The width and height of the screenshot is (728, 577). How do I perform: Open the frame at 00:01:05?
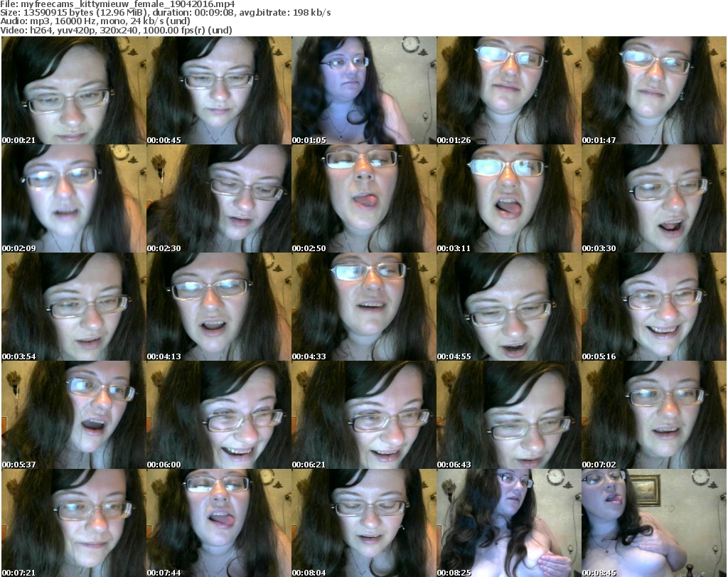click(x=364, y=90)
